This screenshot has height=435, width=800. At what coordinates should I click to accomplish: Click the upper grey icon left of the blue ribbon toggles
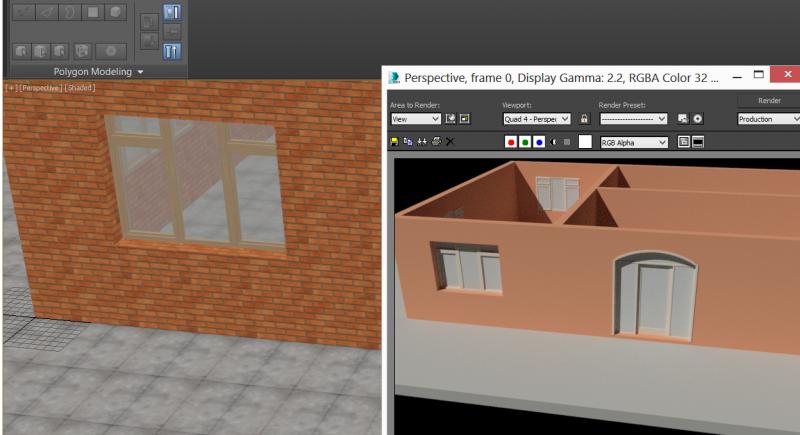(x=149, y=22)
